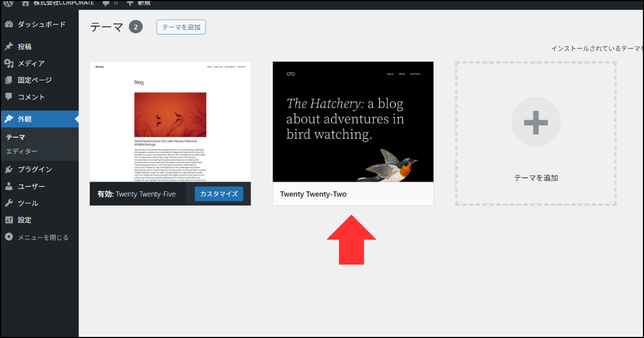Open the Twenty Twenty-Five theme screenshot
Image resolution: width=644 pixels, height=338 pixels.
tap(170, 122)
